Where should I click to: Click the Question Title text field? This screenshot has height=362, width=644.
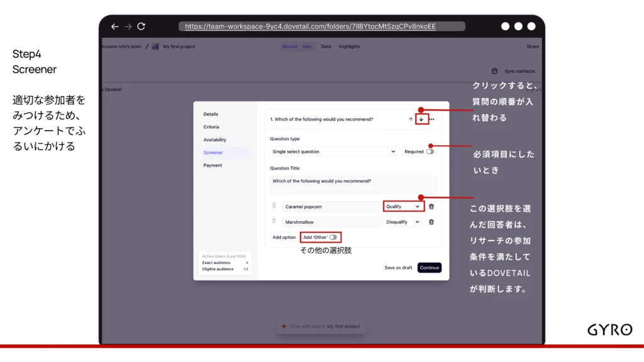point(353,184)
